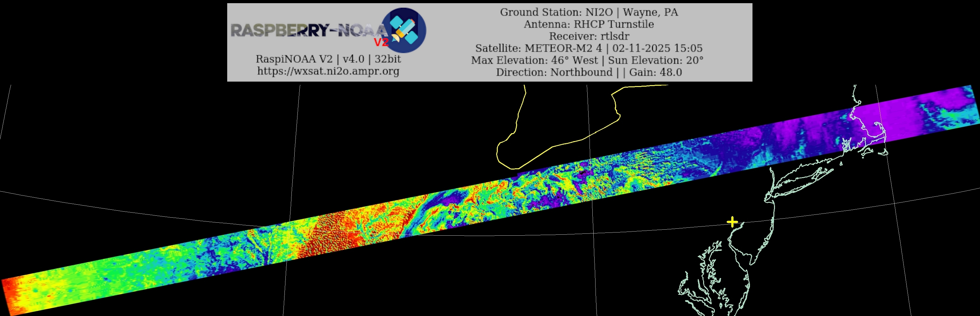The width and height of the screenshot is (980, 316).
Task: Click the satellite icon in the Raspberry-NOAA logo
Action: pos(404,30)
